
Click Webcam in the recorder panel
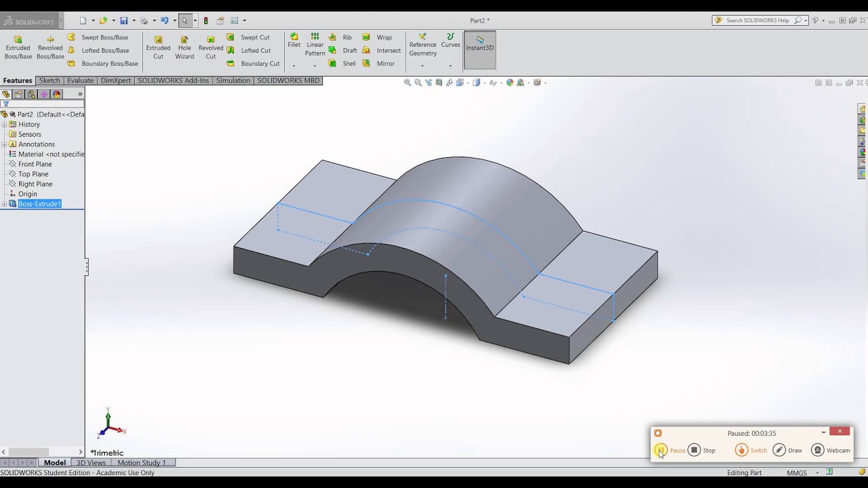coord(831,450)
